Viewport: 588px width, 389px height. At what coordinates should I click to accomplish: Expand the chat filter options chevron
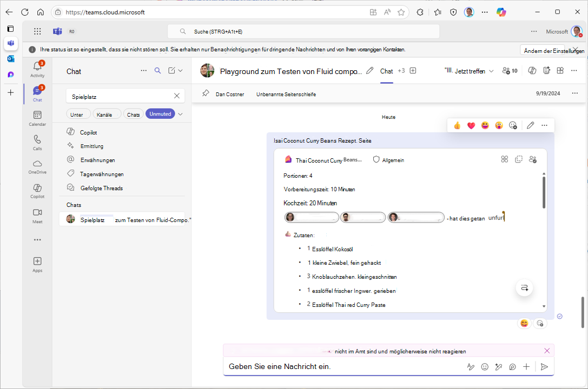pos(180,113)
